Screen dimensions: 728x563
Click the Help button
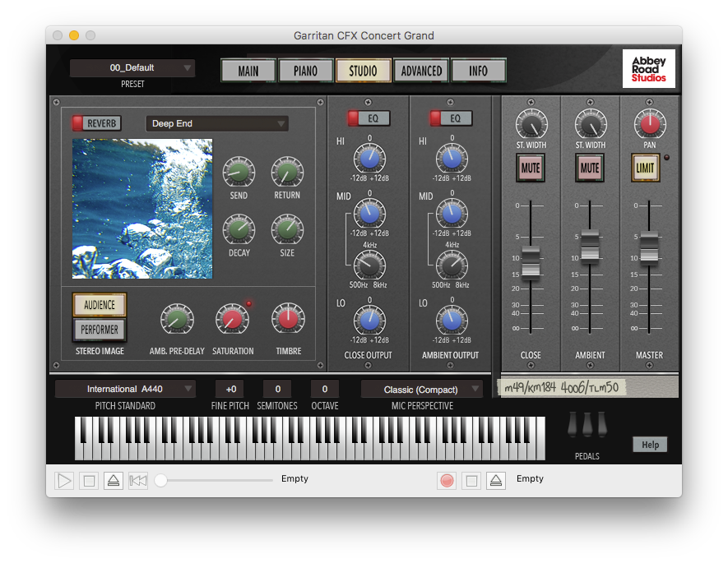pyautogui.click(x=650, y=445)
